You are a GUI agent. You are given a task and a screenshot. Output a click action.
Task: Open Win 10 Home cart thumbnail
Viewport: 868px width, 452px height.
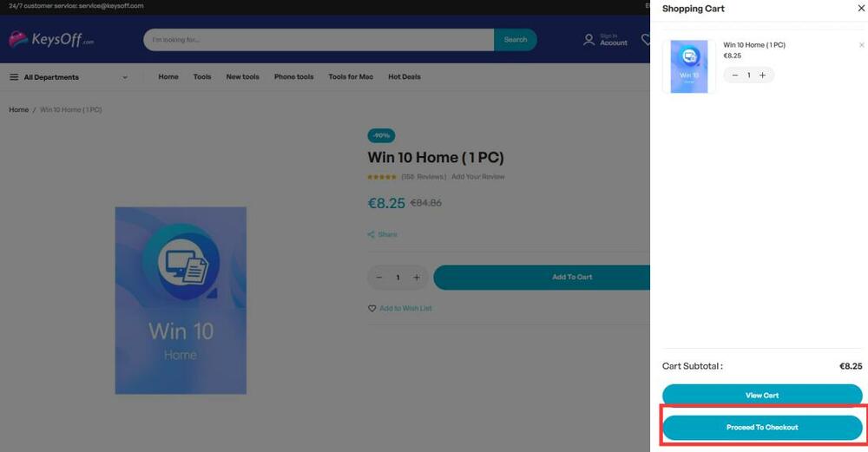point(689,67)
